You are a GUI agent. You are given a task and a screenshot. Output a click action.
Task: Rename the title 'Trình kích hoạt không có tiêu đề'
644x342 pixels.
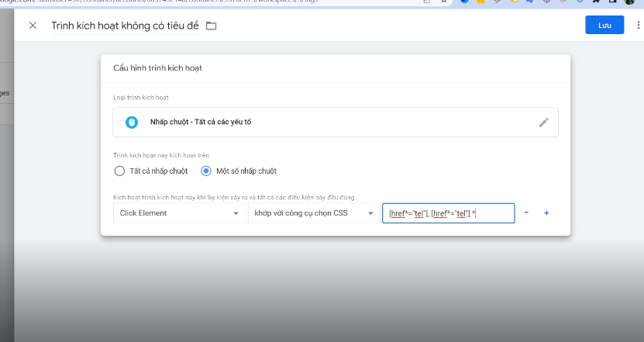point(125,26)
